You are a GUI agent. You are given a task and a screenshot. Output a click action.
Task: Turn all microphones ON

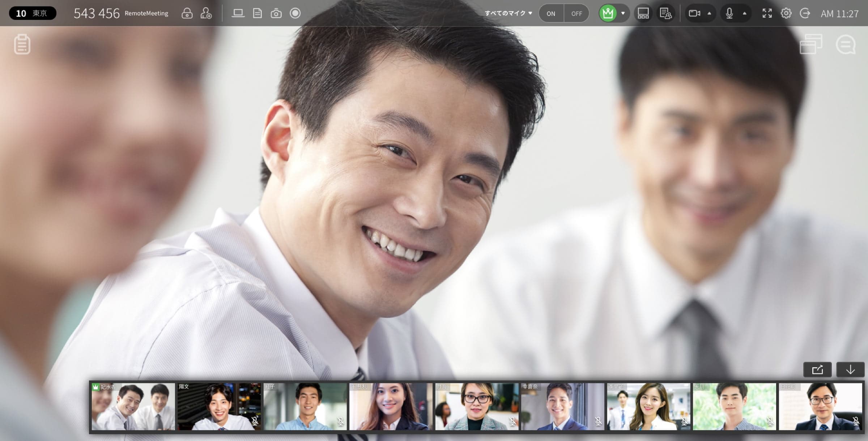pyautogui.click(x=551, y=13)
